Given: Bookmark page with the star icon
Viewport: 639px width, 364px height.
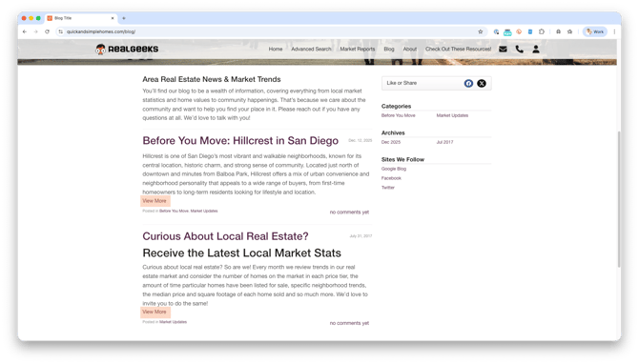Looking at the screenshot, I should 481,31.
